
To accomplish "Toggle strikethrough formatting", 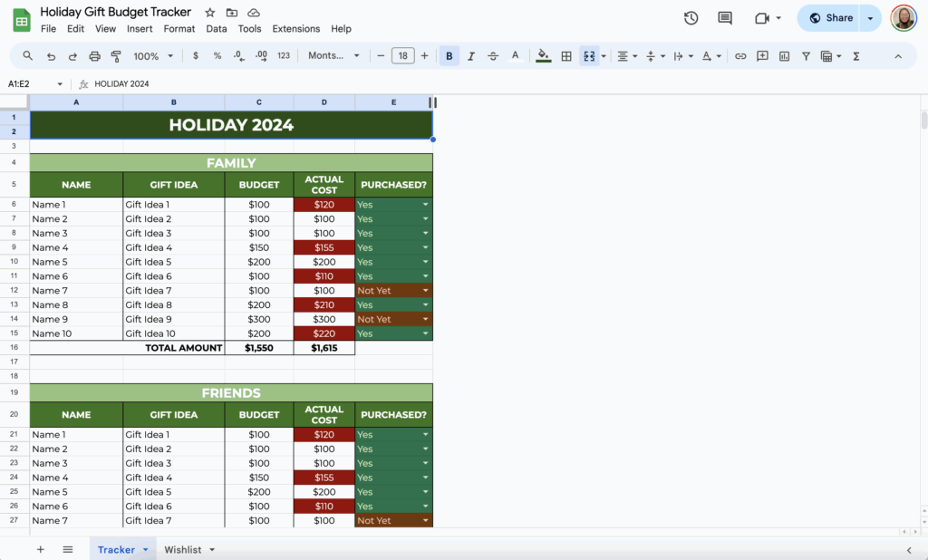I will pos(492,55).
